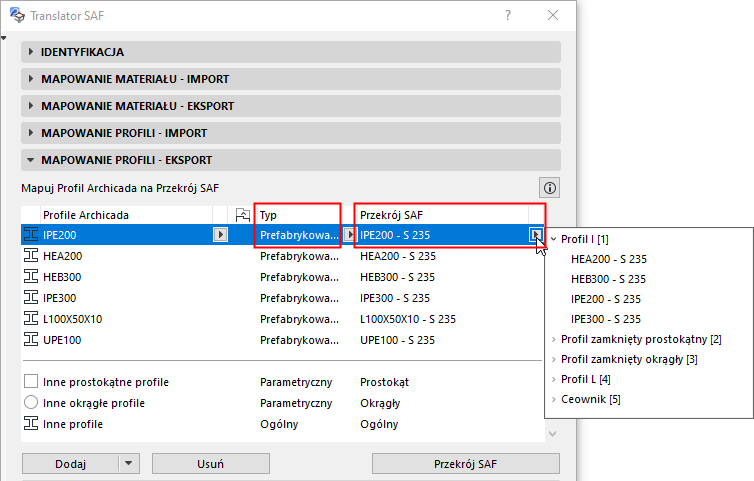
Task: Select the HEB300 profile row
Action: tap(282, 277)
